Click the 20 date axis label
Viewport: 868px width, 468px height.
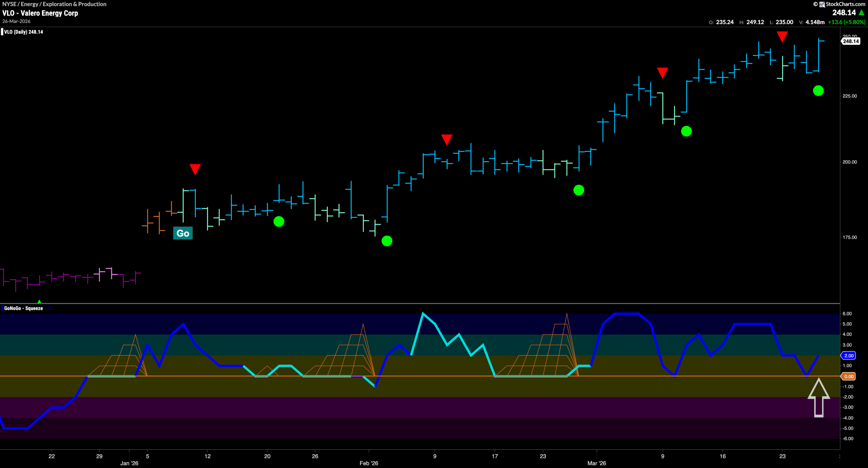click(268, 456)
